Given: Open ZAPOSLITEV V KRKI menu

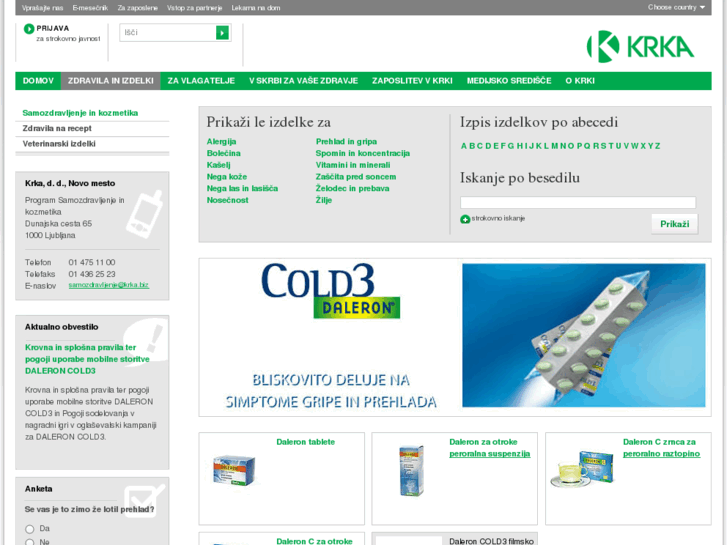Looking at the screenshot, I should click(412, 81).
